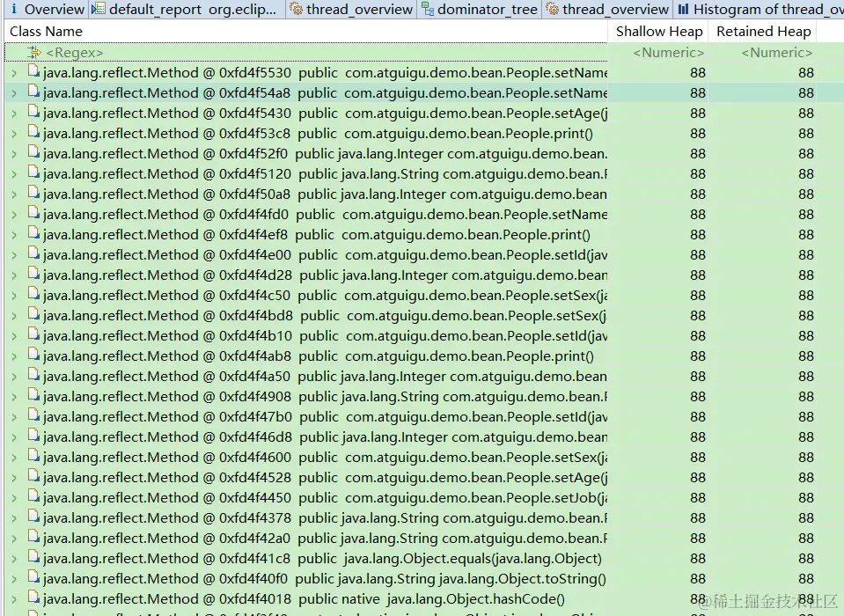Click the object icon of Method @ 0xfd4f4e00
Image resolution: width=844 pixels, height=616 pixels.
click(x=34, y=254)
